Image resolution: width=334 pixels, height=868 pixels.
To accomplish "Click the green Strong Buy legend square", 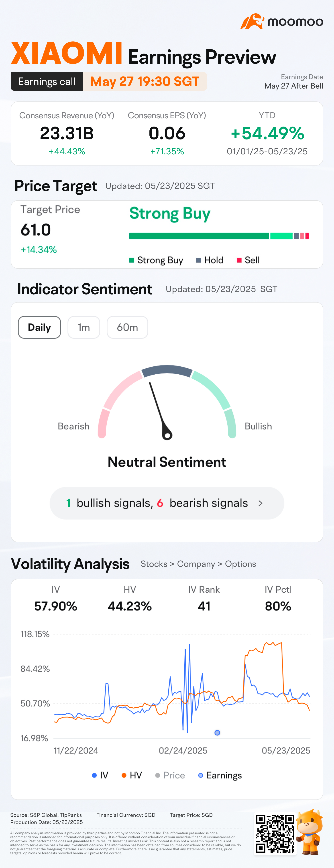I will [132, 260].
